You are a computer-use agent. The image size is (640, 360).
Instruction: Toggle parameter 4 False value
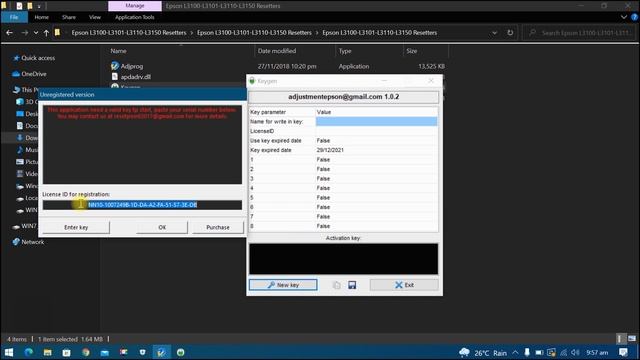coord(376,188)
